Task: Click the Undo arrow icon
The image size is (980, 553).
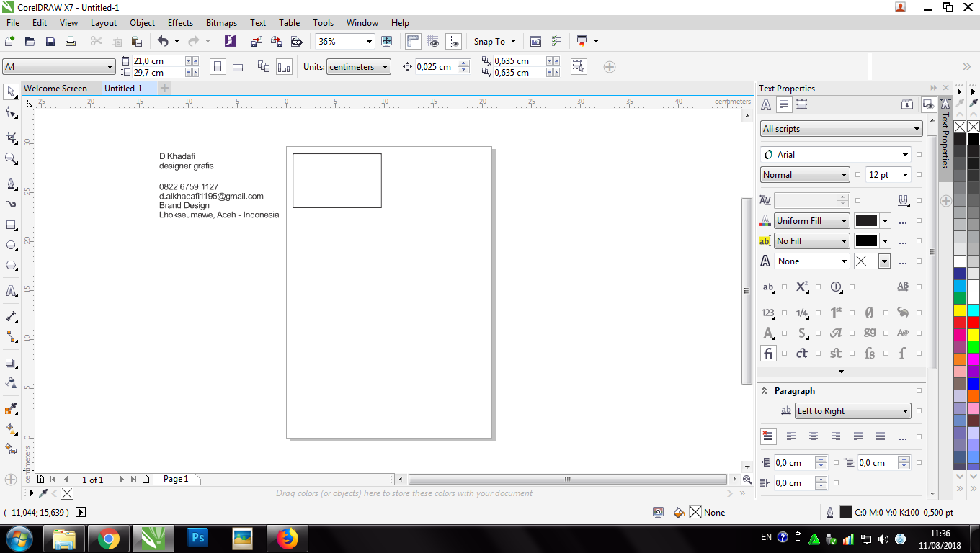Action: click(163, 42)
